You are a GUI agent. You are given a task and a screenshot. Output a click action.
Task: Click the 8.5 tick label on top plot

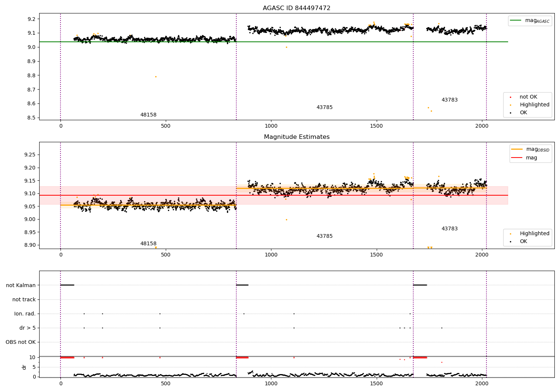click(31, 118)
